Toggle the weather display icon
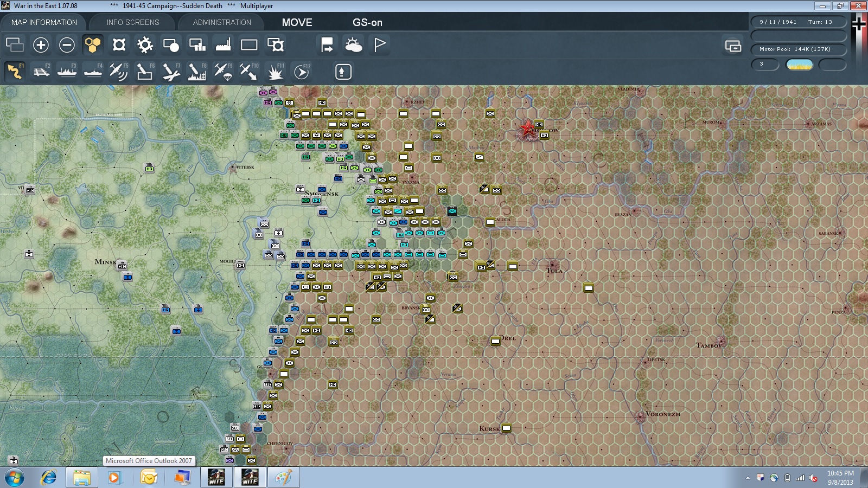This screenshot has width=868, height=488. pyautogui.click(x=354, y=45)
